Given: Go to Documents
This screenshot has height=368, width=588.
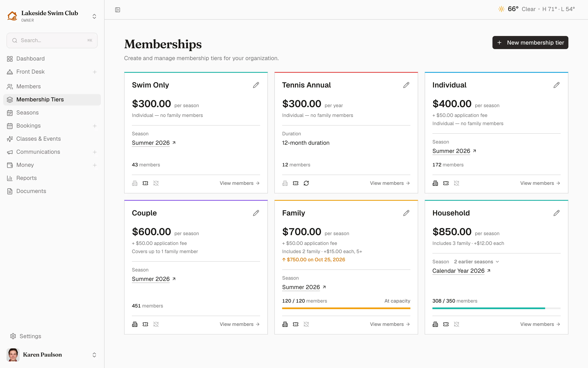Looking at the screenshot, I should [x=52, y=191].
